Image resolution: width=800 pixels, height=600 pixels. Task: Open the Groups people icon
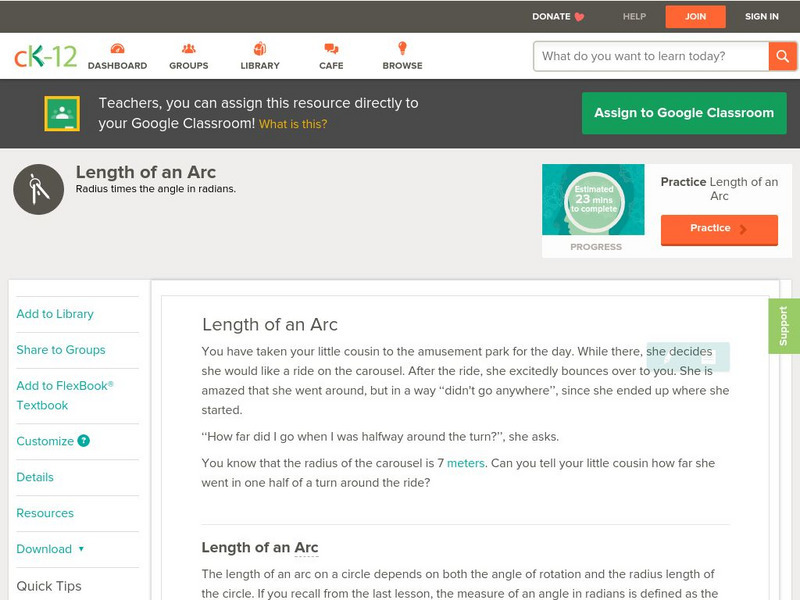189,48
